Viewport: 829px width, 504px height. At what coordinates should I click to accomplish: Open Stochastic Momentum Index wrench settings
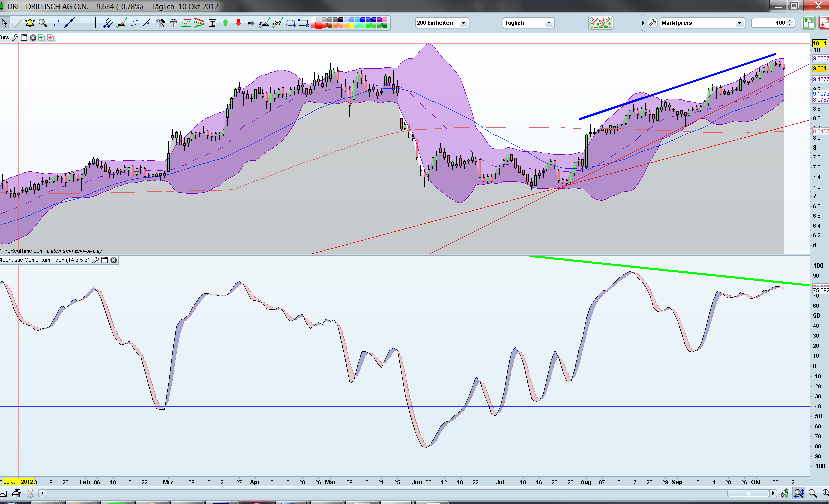pyautogui.click(x=96, y=260)
